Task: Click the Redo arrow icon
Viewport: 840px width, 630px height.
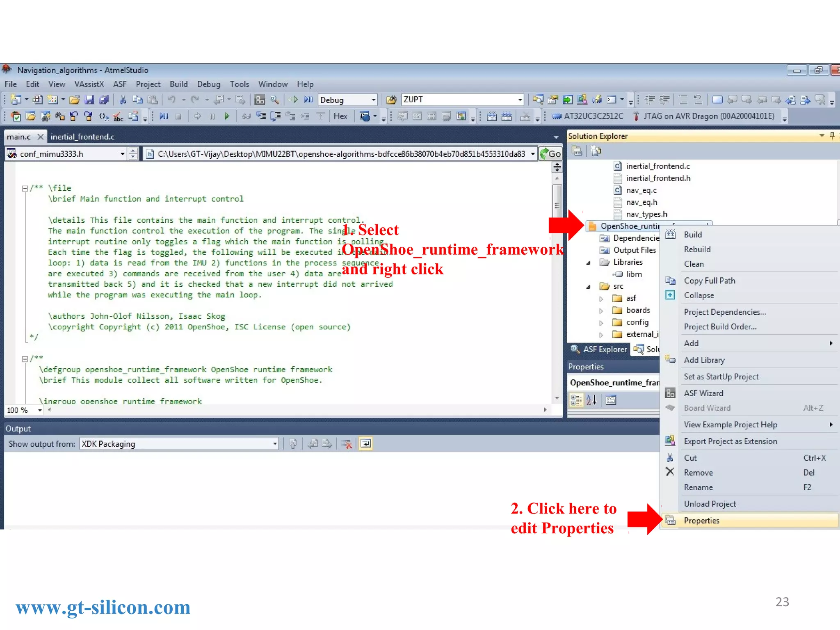Action: pos(195,100)
